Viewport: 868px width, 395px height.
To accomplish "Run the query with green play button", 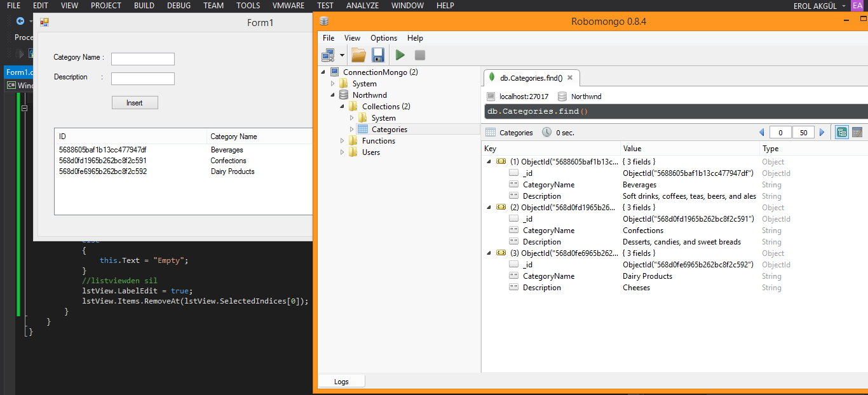I will pyautogui.click(x=400, y=55).
